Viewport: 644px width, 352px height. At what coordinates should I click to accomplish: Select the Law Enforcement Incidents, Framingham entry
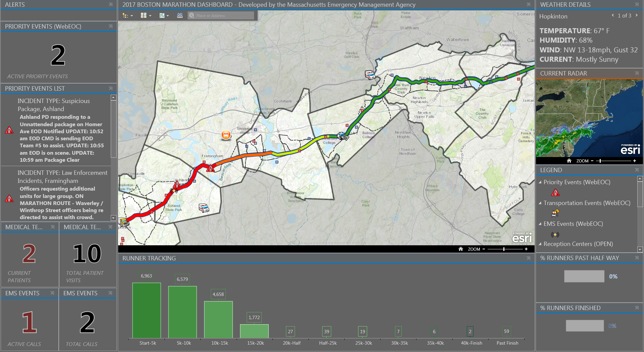(56, 194)
